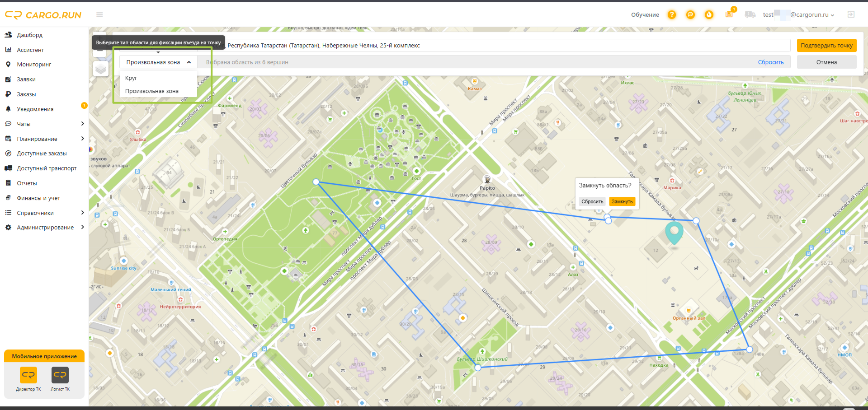Image resolution: width=868 pixels, height=410 pixels.
Task: Click Сбросить in the close-area popup
Action: [592, 202]
